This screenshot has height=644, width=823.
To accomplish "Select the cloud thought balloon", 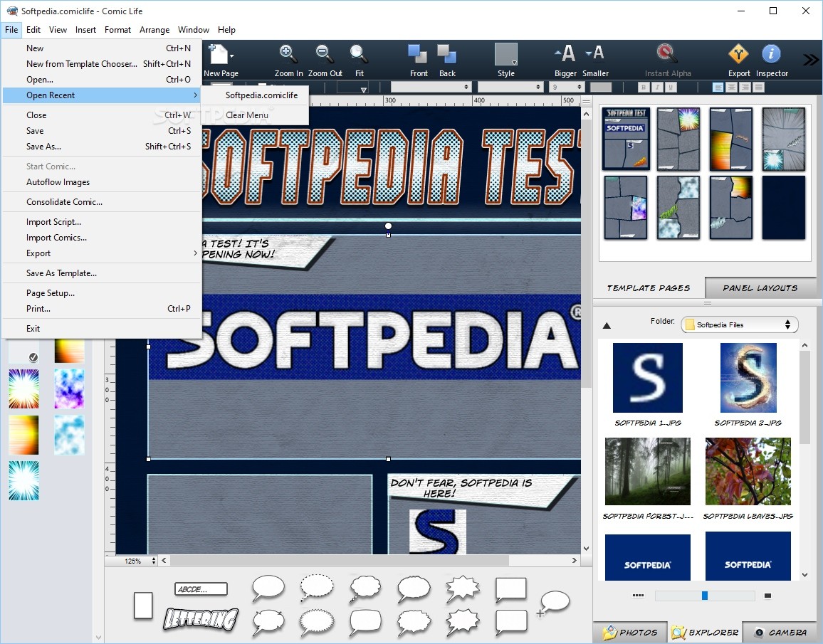I will click(365, 588).
